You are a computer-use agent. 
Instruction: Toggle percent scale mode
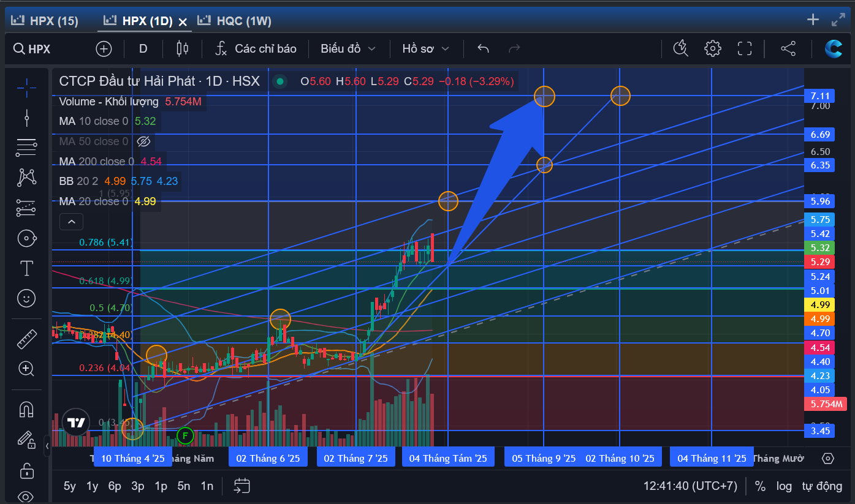[760, 486]
